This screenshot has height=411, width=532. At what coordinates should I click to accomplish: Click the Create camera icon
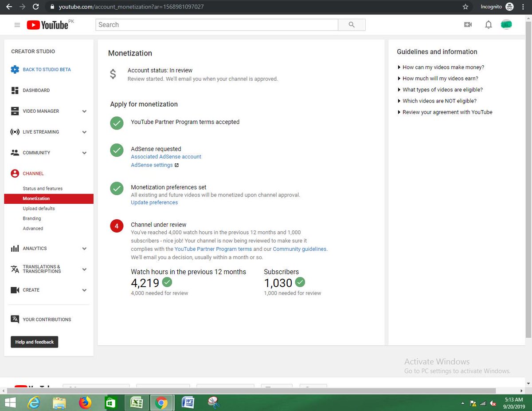pyautogui.click(x=15, y=290)
